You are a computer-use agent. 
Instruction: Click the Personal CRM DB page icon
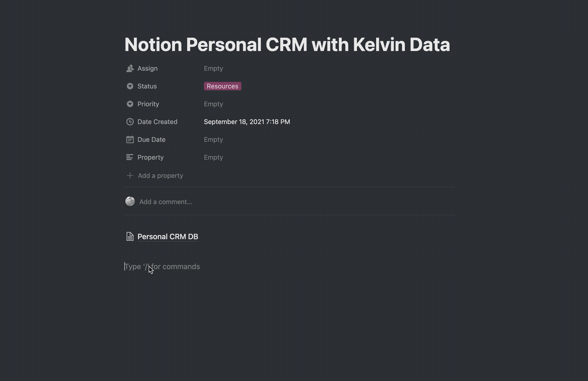(x=130, y=236)
